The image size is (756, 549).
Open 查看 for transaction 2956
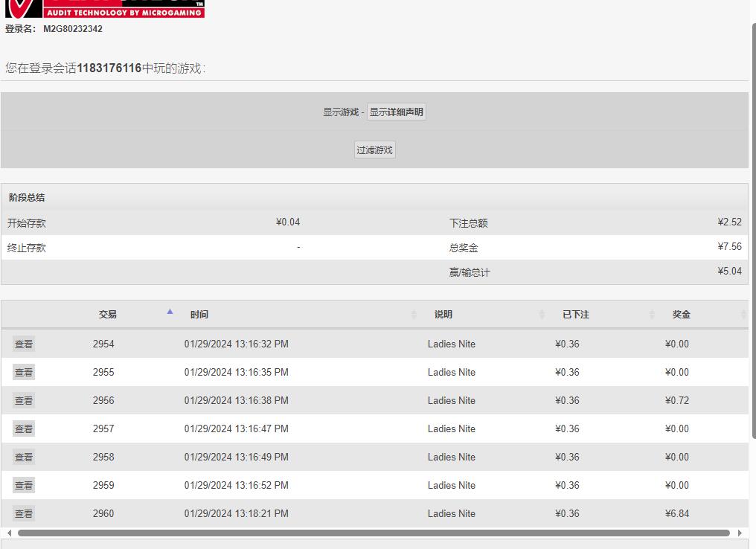[24, 400]
